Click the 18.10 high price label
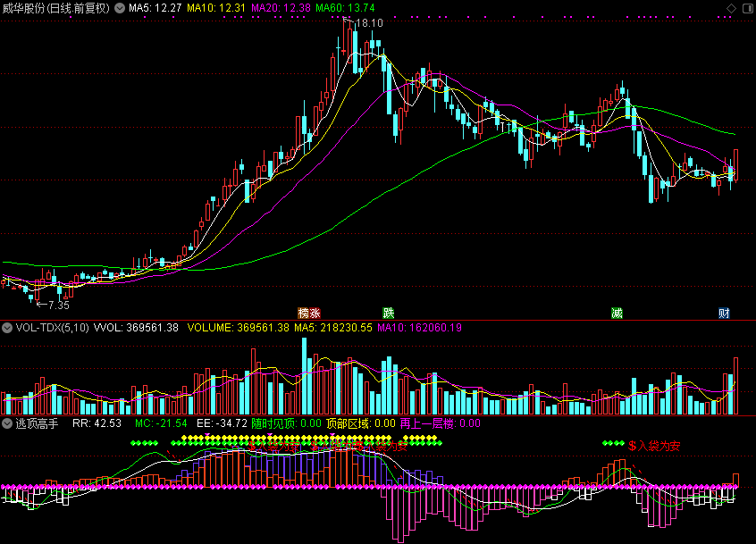Image resolution: width=756 pixels, height=544 pixels. pyautogui.click(x=369, y=23)
